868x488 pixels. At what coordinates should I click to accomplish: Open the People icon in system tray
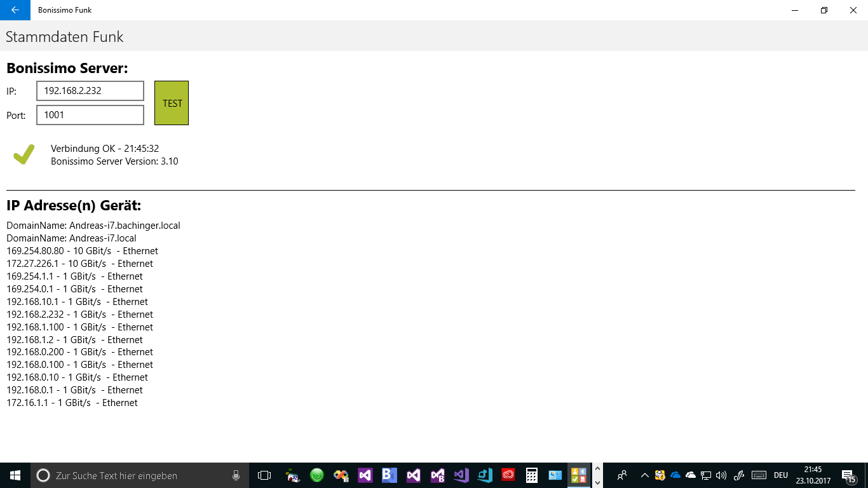point(622,475)
